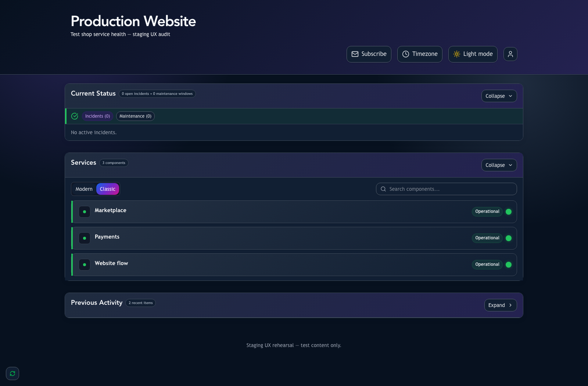Subscribe to status updates
This screenshot has height=386, width=588.
(369, 54)
